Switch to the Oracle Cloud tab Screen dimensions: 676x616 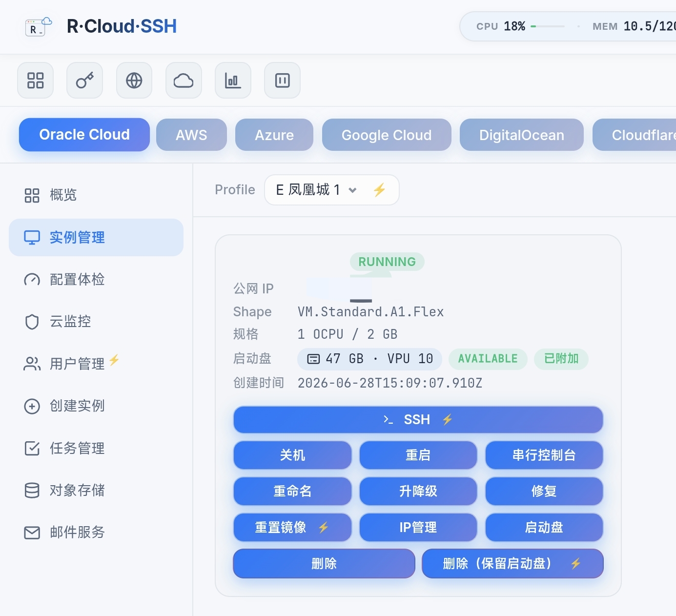click(84, 135)
